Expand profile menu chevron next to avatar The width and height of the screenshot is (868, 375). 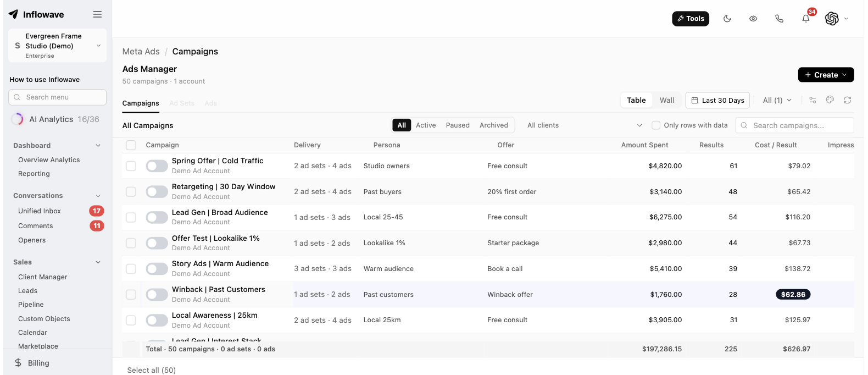(846, 19)
